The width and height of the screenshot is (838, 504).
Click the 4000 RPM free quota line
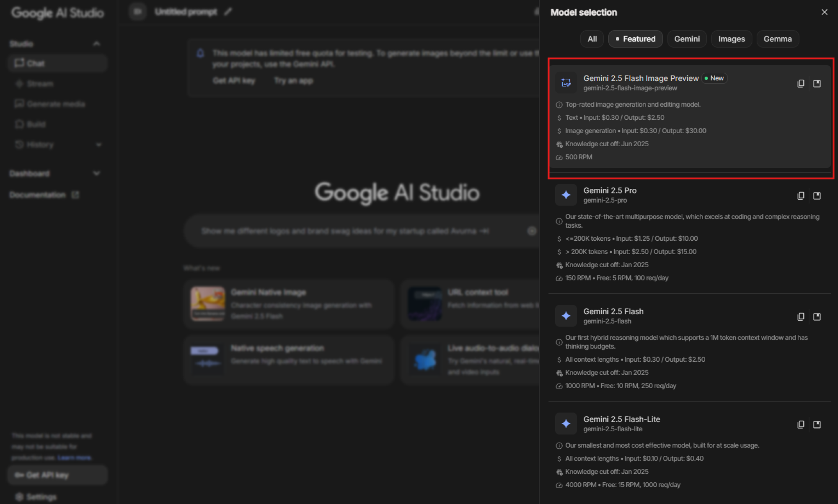[623, 485]
